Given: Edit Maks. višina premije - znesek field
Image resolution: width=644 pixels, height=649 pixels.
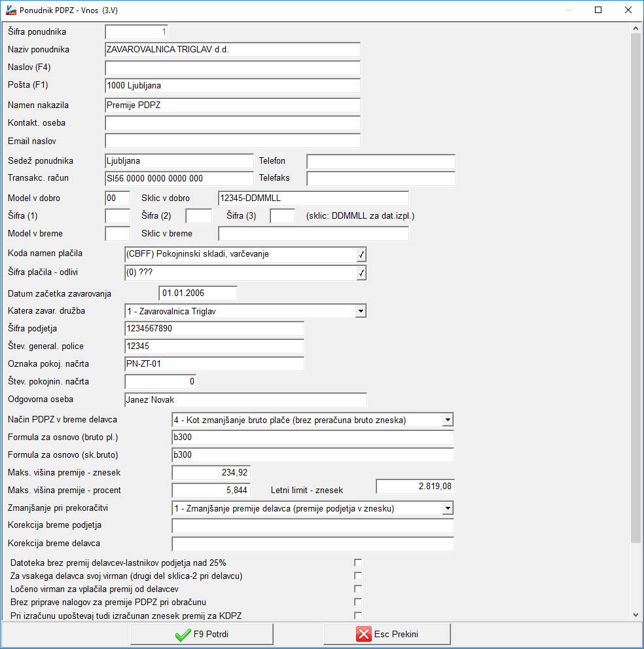Looking at the screenshot, I should pos(211,473).
